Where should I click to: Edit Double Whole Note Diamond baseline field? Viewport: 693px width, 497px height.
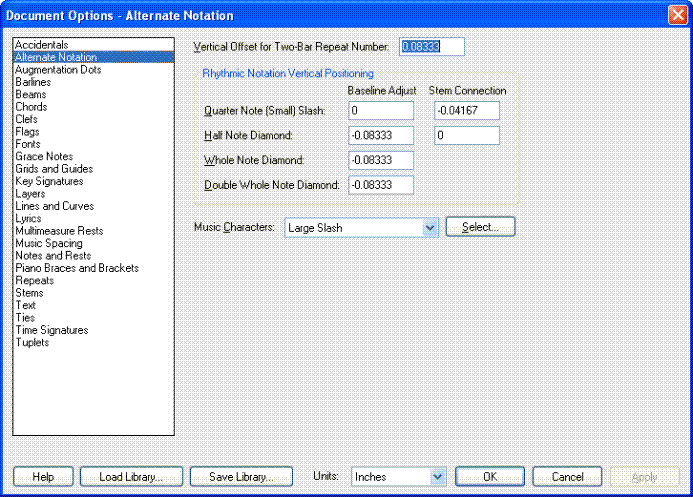point(380,184)
